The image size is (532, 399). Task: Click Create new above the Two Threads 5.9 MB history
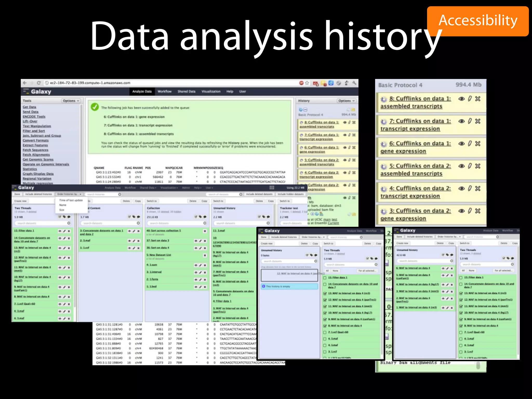click(20, 201)
